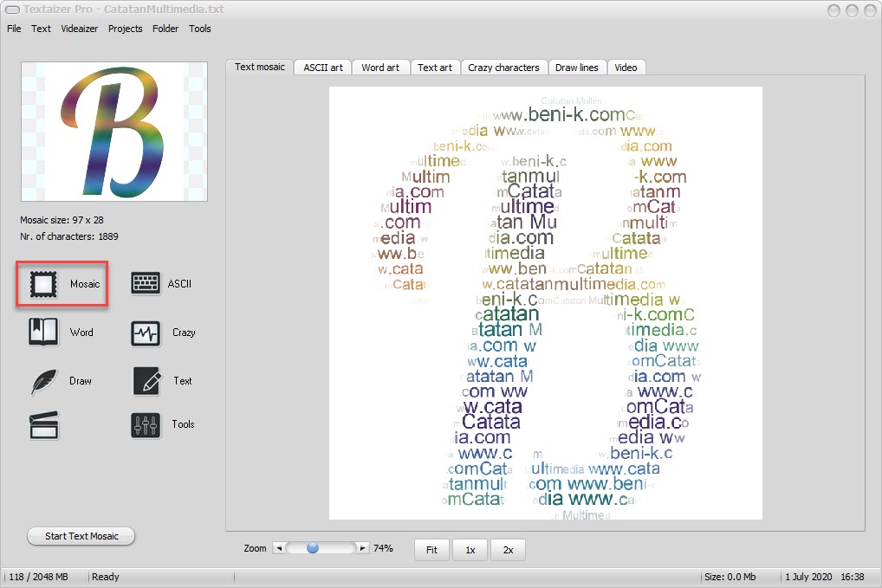Switch to the Draw lines tab

(577, 68)
